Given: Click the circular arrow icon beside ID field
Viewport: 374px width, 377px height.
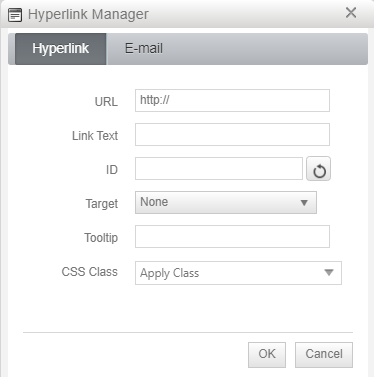Looking at the screenshot, I should click(319, 169).
